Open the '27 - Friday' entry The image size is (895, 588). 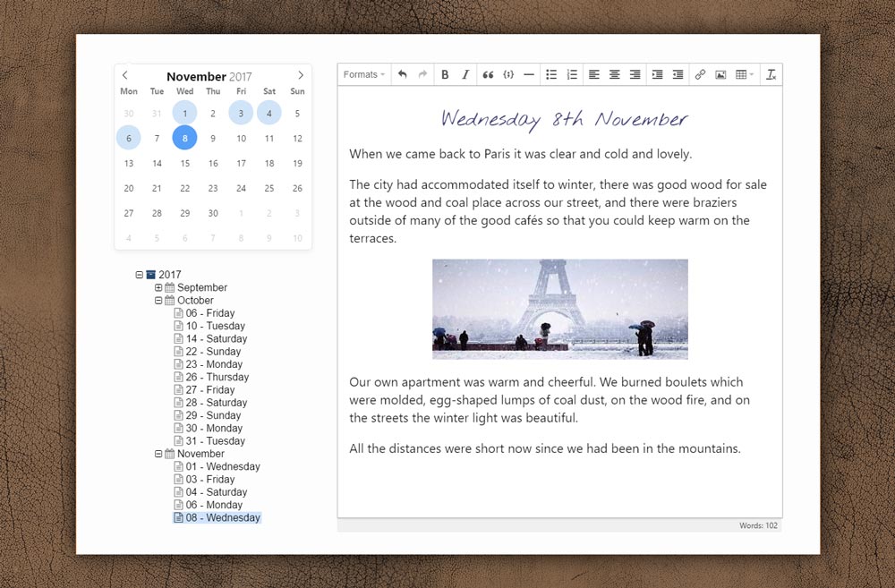[204, 390]
